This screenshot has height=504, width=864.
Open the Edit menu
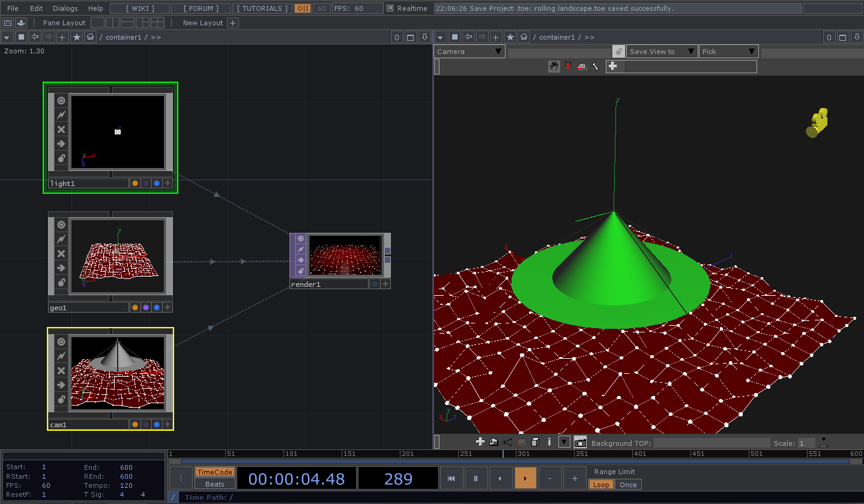36,8
